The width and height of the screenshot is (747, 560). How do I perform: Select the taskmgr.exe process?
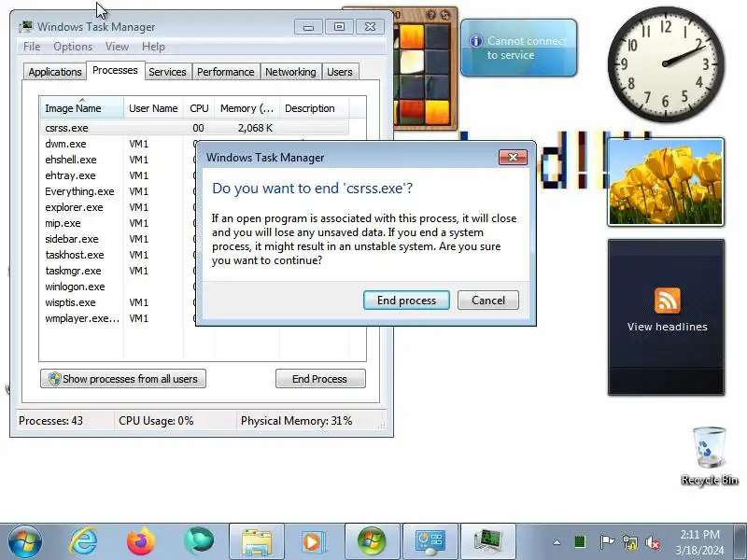tap(73, 271)
